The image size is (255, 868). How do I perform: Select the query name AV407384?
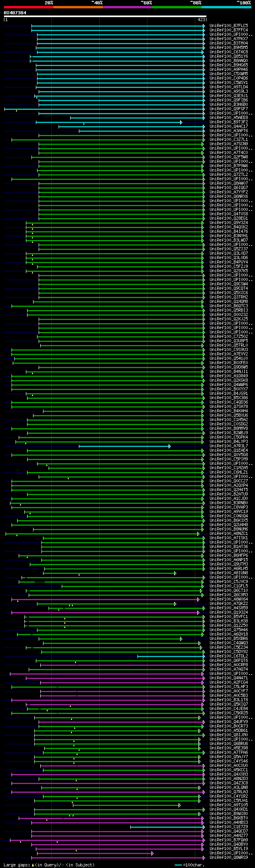coord(15,13)
